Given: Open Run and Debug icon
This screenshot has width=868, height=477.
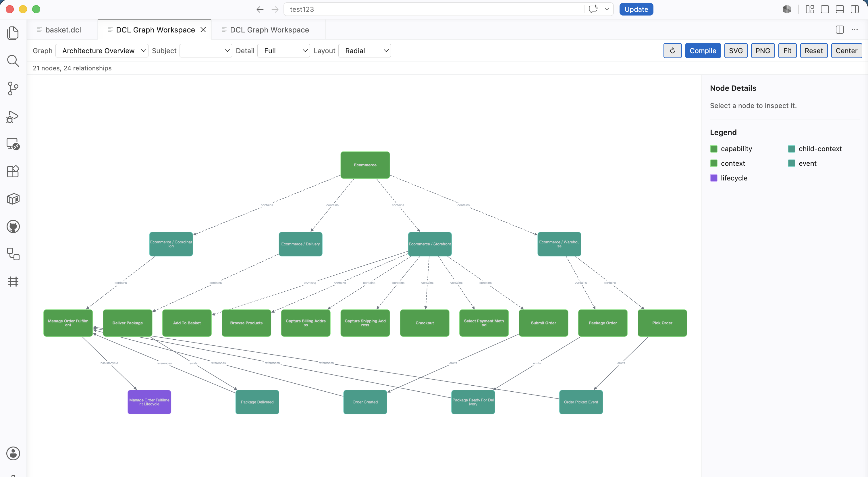Looking at the screenshot, I should (x=13, y=117).
